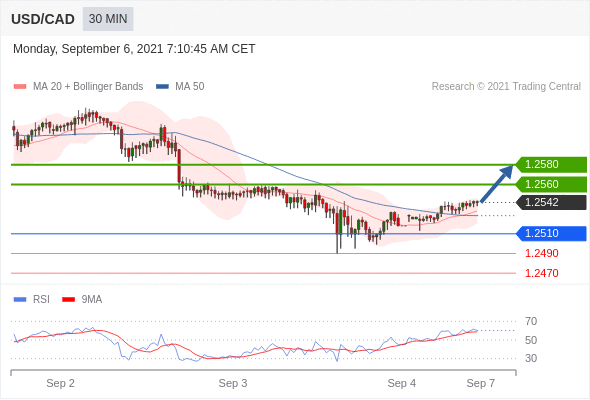590x400 pixels.
Task: Click the '9MA' legend label
Action: tap(92, 300)
